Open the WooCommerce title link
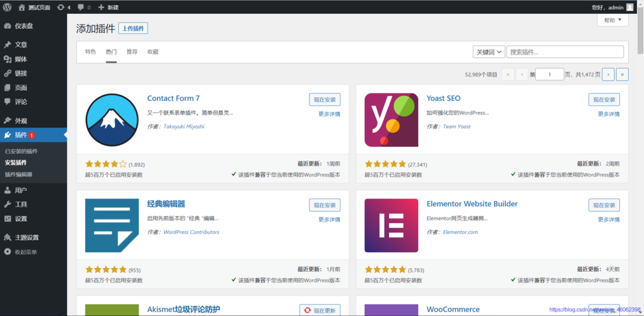The width and height of the screenshot is (644, 316). [x=453, y=310]
